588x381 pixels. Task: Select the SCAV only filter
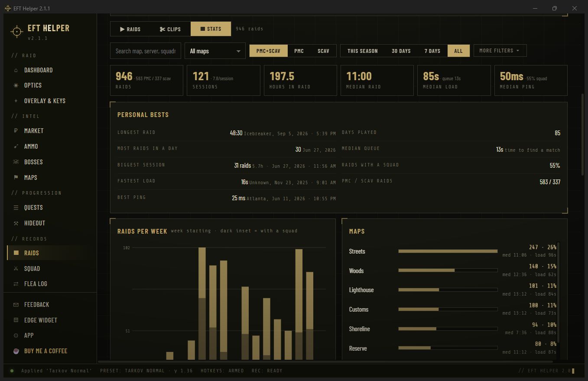pyautogui.click(x=323, y=51)
